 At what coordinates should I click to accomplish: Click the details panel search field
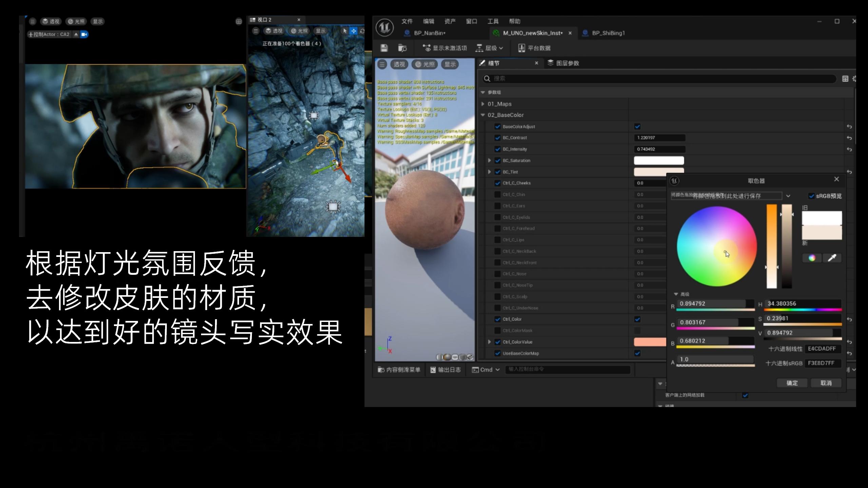coord(659,79)
